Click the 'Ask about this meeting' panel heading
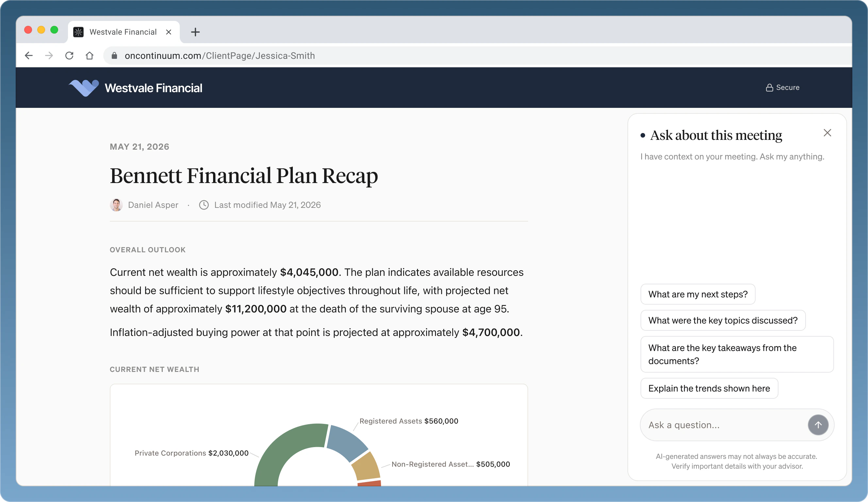 [x=716, y=135]
